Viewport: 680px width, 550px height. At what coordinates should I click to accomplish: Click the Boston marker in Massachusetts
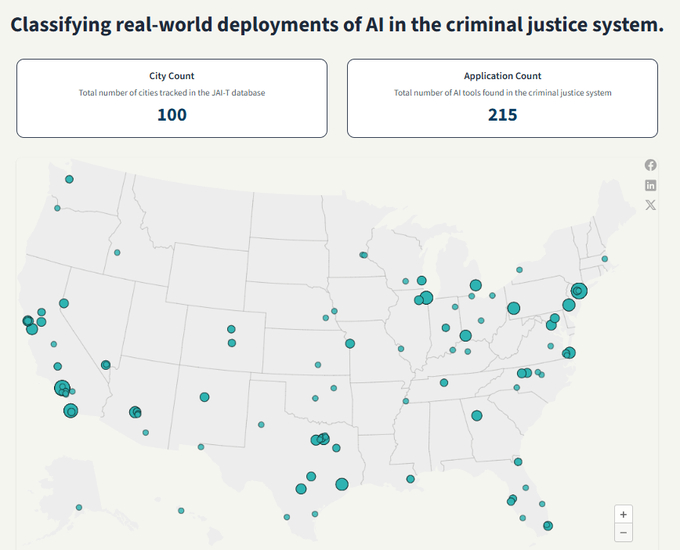tap(604, 258)
